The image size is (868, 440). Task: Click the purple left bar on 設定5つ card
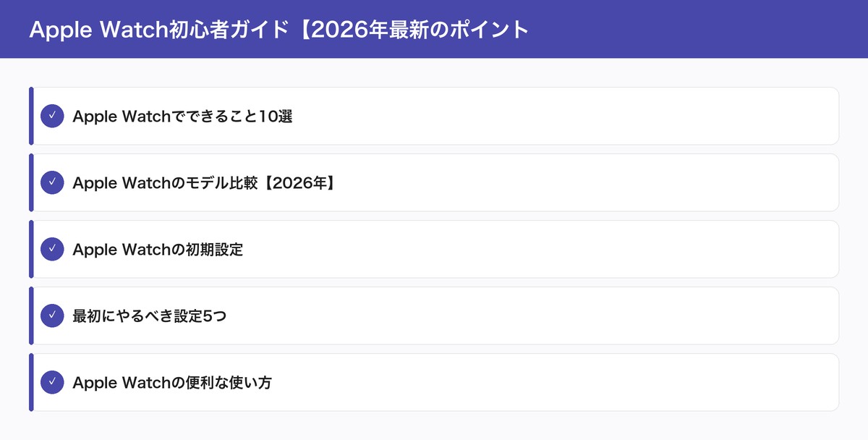point(31,316)
